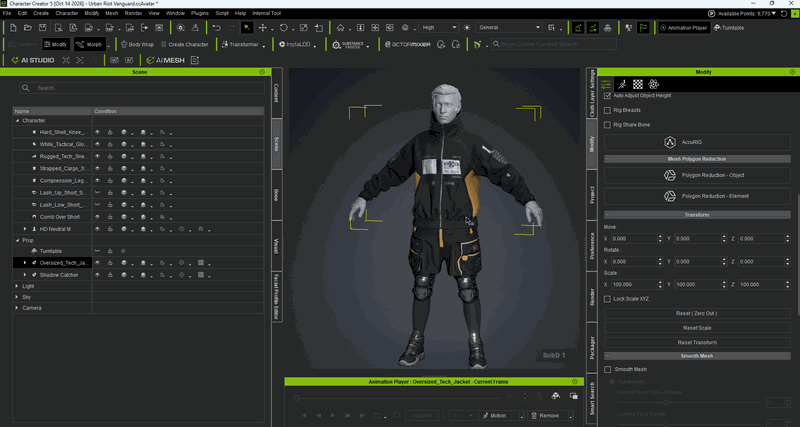800x427 pixels.
Task: Open the Render menu
Action: coord(133,13)
